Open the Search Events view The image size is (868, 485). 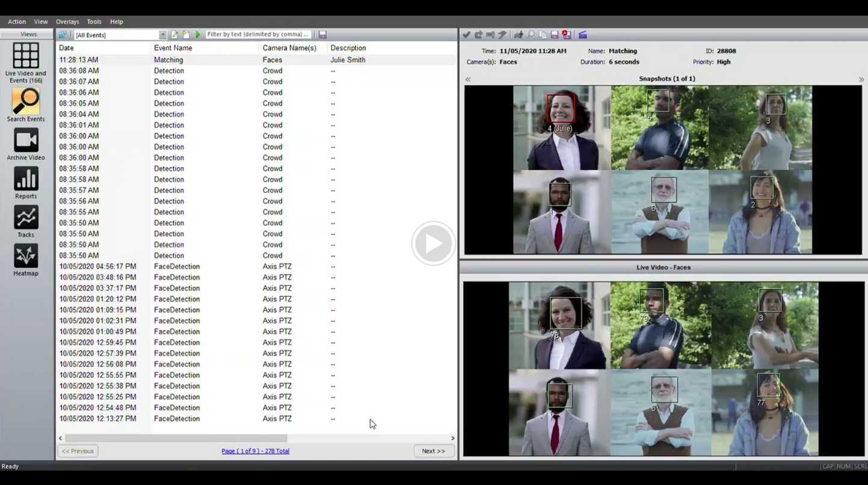click(25, 105)
